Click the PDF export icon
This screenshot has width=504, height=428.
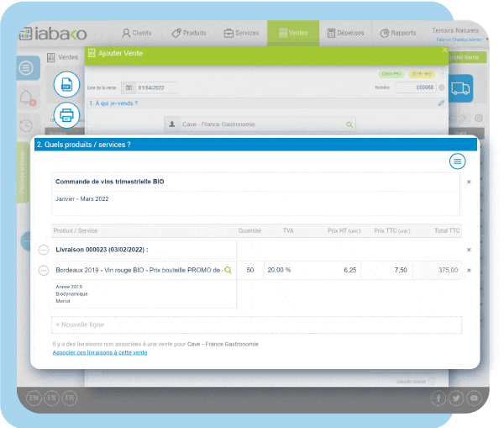click(66, 85)
